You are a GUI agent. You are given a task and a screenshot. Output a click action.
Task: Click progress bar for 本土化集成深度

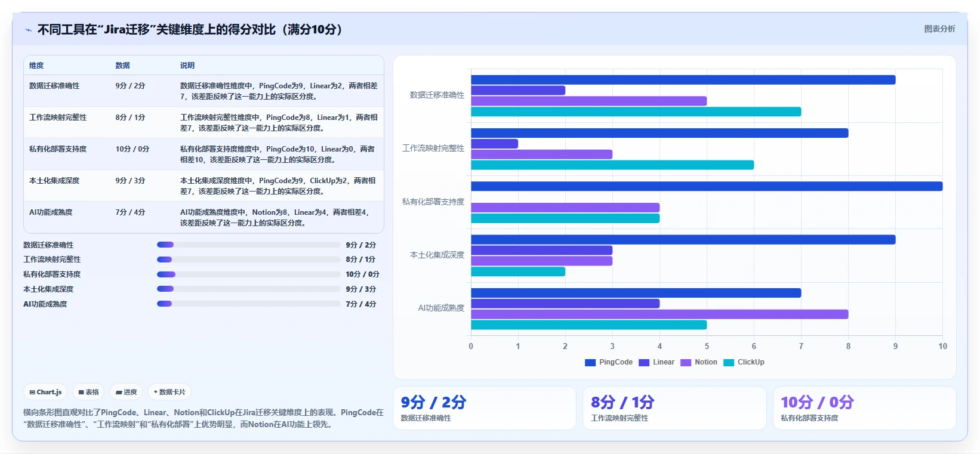pos(248,289)
